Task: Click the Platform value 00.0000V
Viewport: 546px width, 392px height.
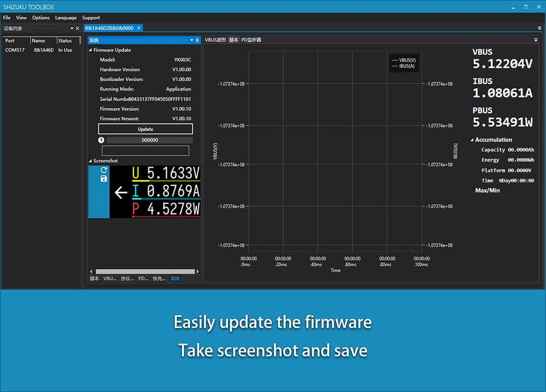Action: 519,170
